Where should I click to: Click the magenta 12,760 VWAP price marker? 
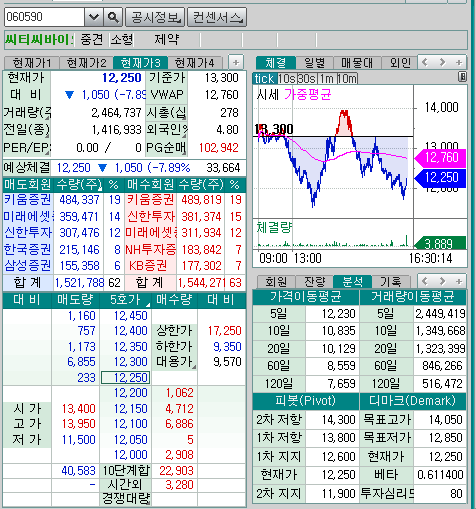(x=440, y=157)
